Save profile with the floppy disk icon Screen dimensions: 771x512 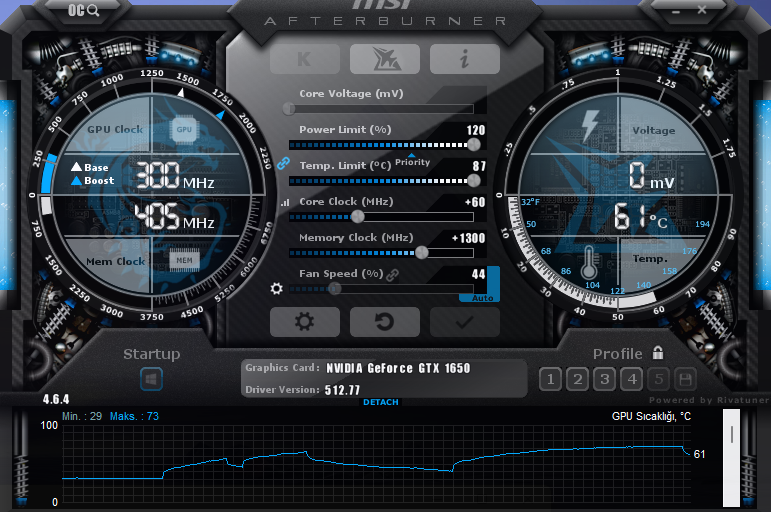pos(685,379)
